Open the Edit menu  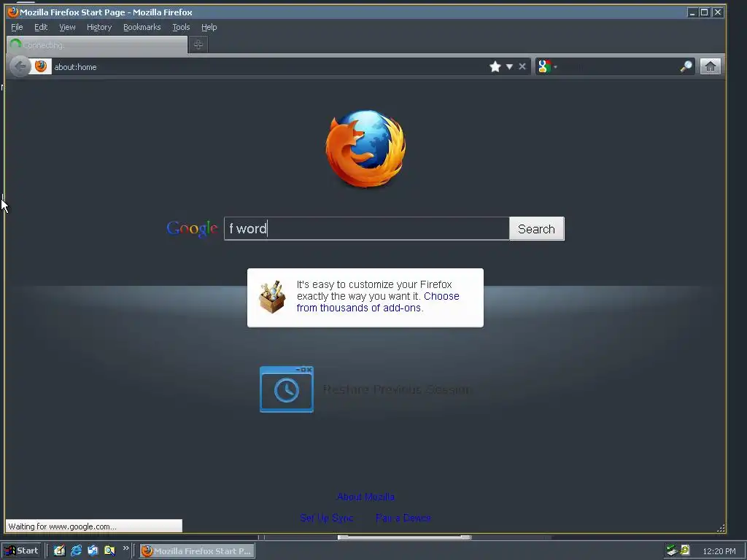41,27
